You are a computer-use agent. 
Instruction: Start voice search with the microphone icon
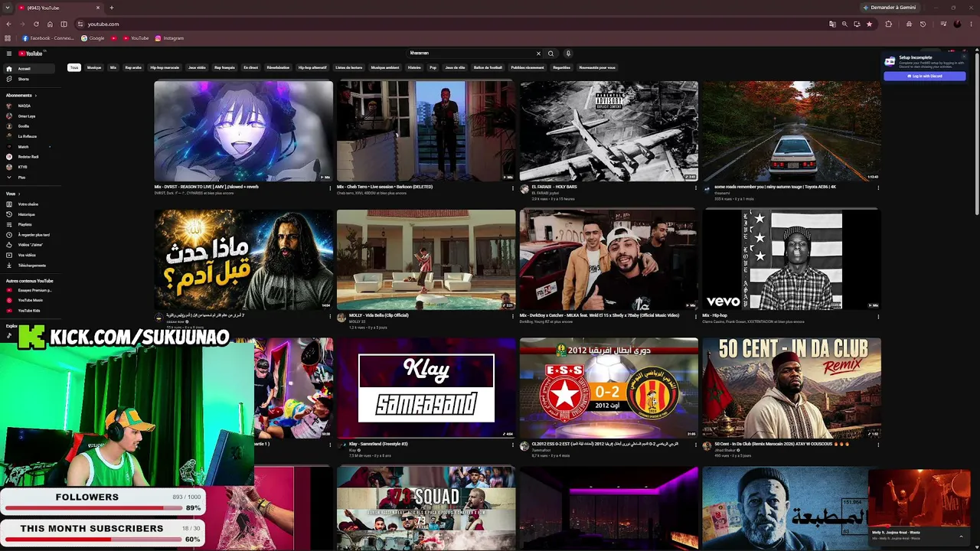point(568,54)
